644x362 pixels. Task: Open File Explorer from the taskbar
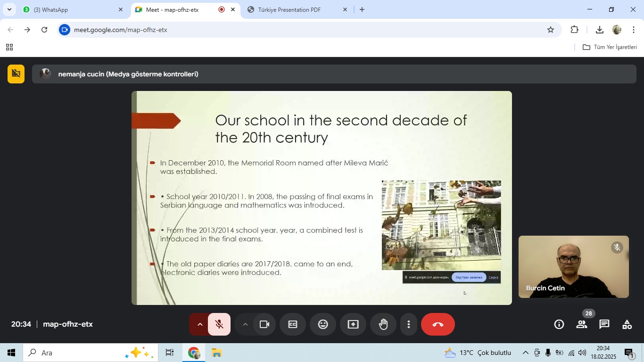coord(216,353)
